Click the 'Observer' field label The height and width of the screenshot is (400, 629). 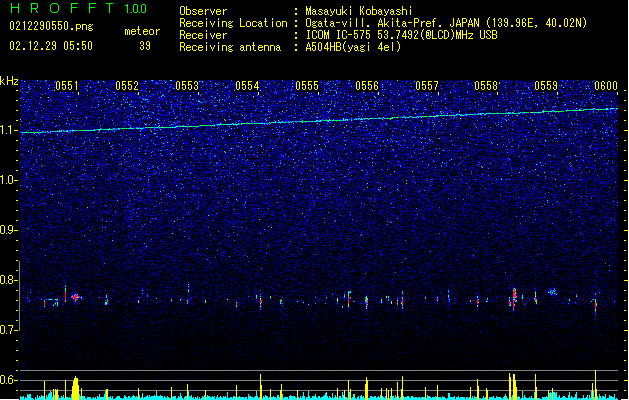pyautogui.click(x=203, y=11)
